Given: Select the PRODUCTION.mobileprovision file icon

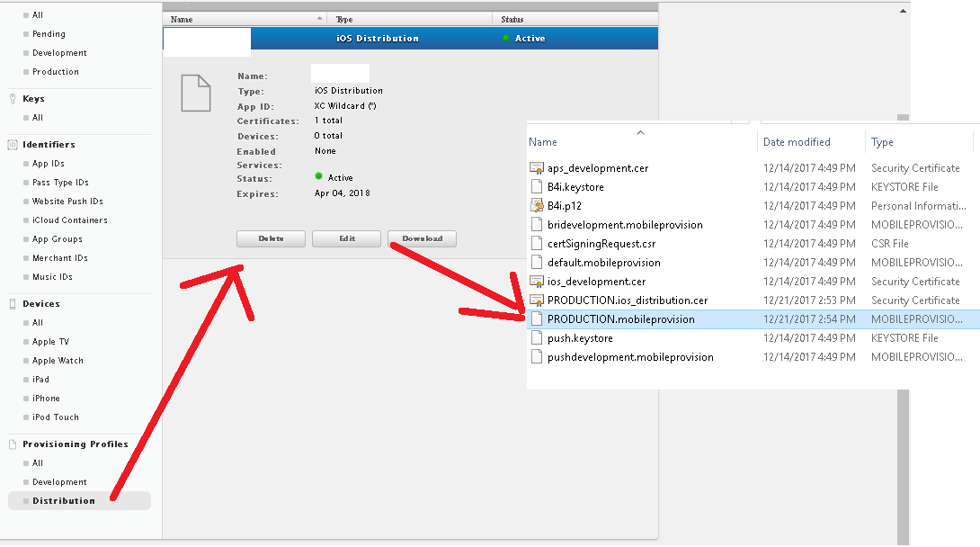Looking at the screenshot, I should 536,318.
